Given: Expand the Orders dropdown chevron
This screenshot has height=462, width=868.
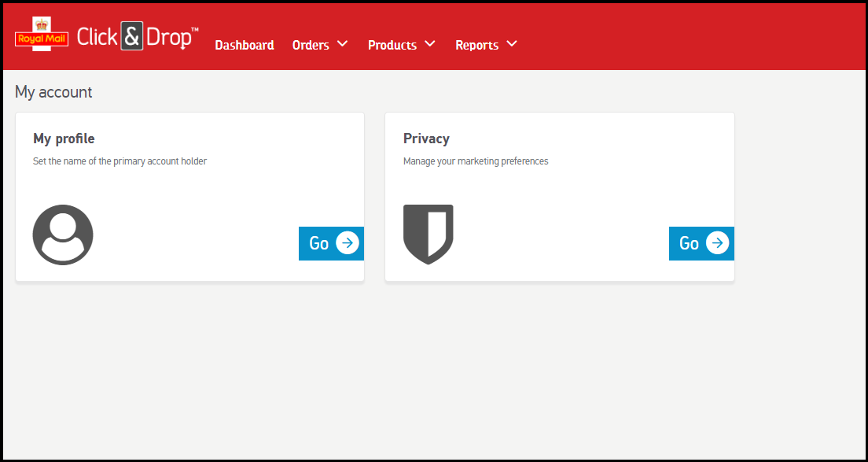Looking at the screenshot, I should click(343, 43).
